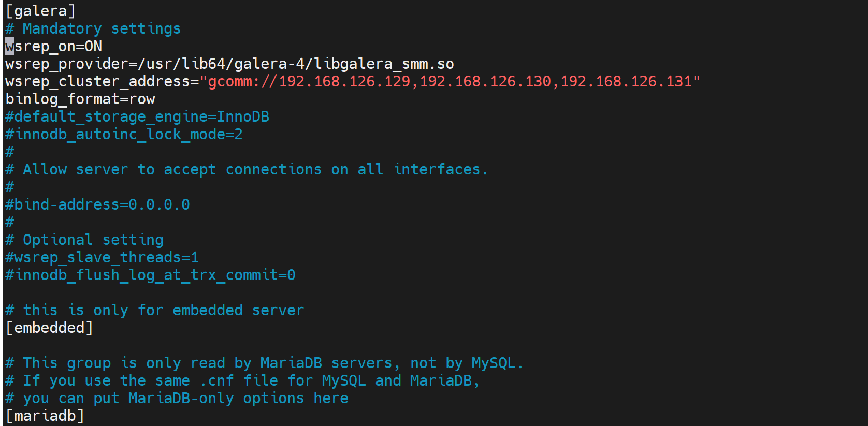868x426 pixels.
Task: Click the [galera] section header
Action: click(40, 11)
